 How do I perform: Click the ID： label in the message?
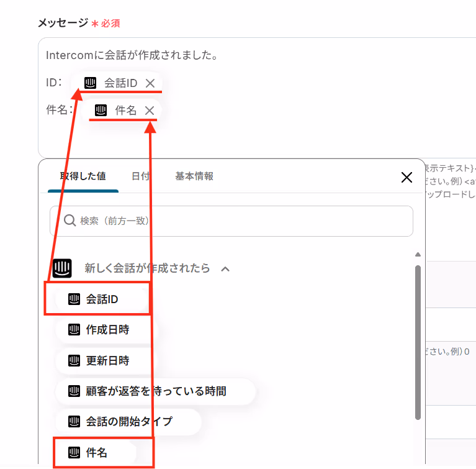(x=54, y=83)
